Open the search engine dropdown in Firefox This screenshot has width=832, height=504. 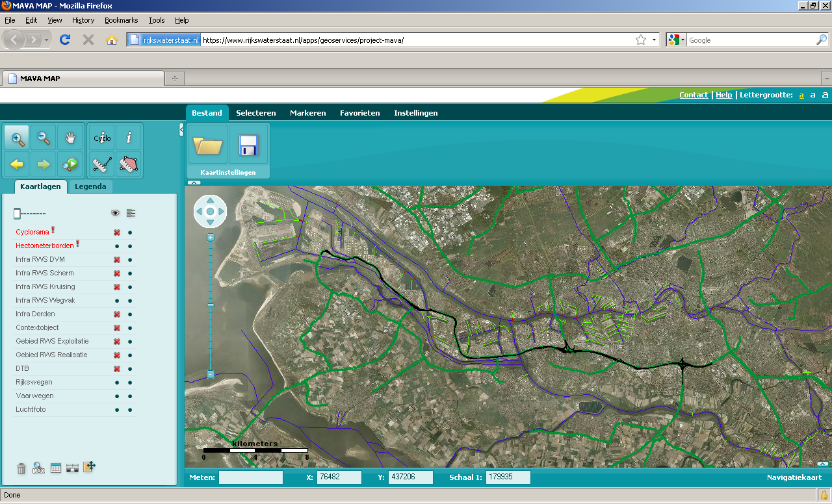[x=675, y=40]
